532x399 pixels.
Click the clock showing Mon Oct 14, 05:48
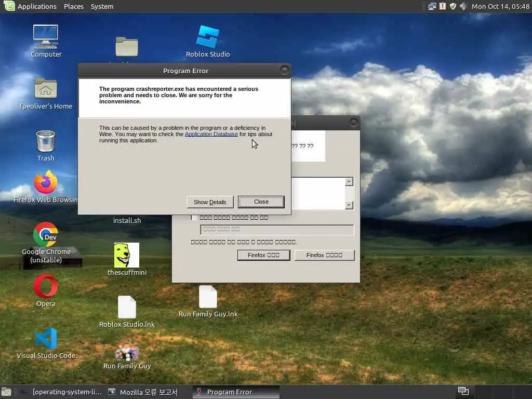[x=500, y=6]
